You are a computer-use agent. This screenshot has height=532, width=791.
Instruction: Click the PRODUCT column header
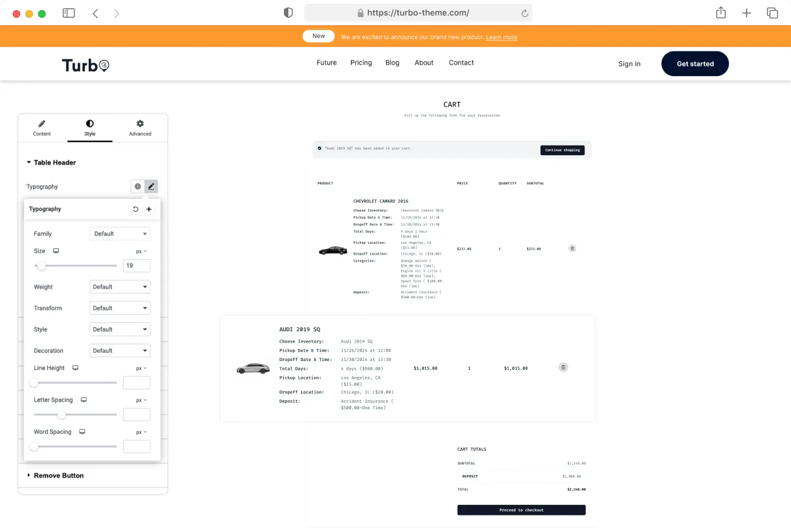[x=325, y=184]
